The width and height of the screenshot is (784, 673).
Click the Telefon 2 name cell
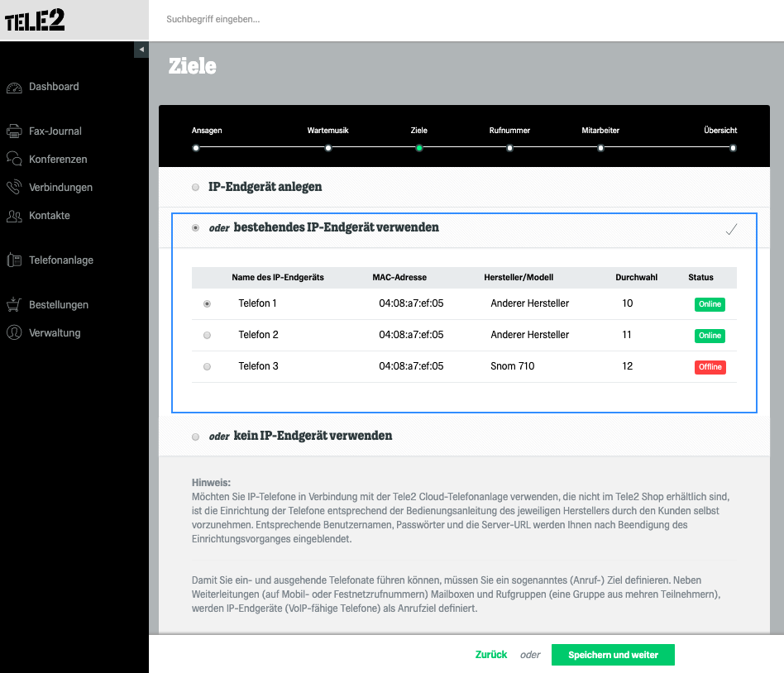click(x=258, y=335)
